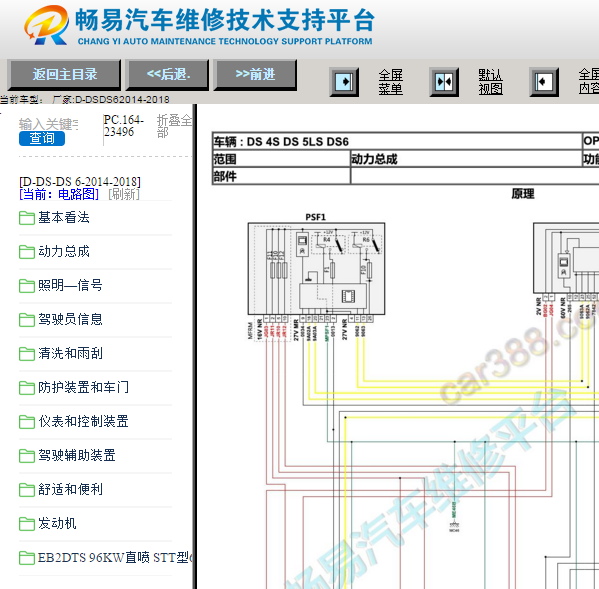Click the [当前：电路图] link
599x589 pixels.
[x=59, y=194]
